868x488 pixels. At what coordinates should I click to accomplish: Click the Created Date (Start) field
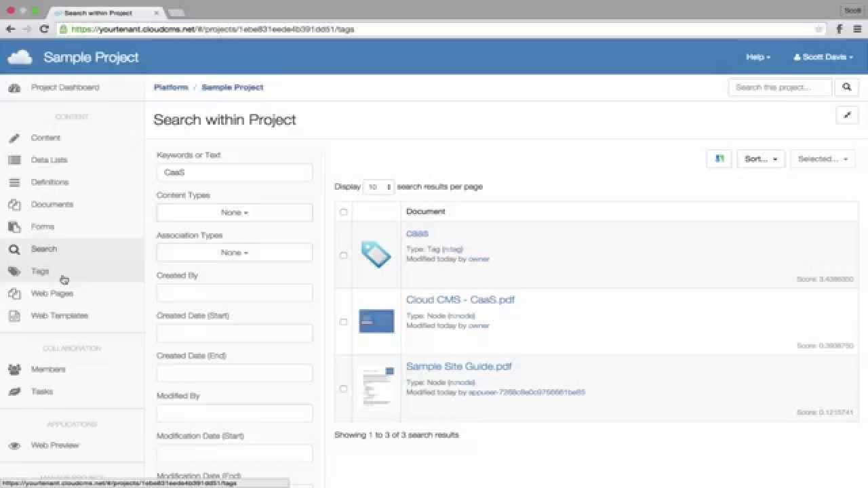tap(235, 333)
